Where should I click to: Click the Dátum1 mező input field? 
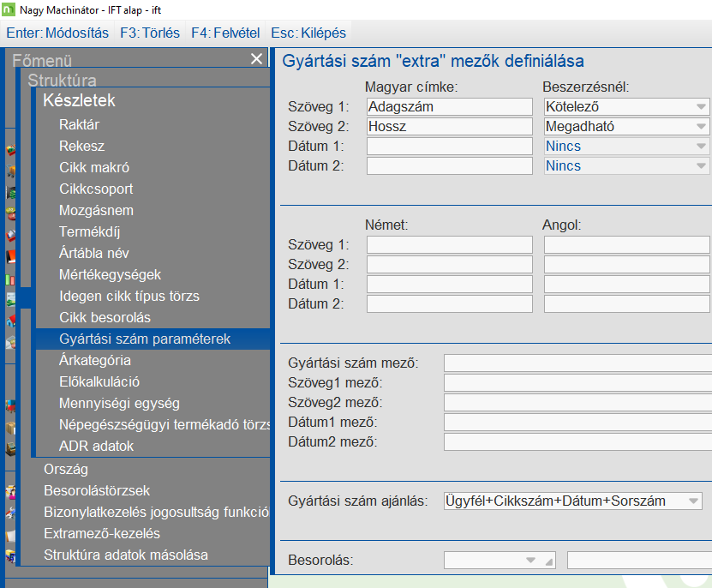pyautogui.click(x=577, y=422)
